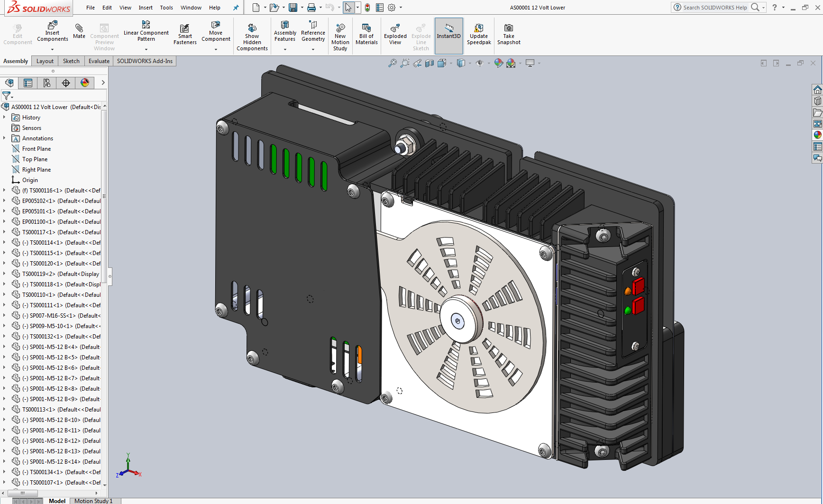This screenshot has height=504, width=823.
Task: Open Design Library task pane
Action: [817, 101]
